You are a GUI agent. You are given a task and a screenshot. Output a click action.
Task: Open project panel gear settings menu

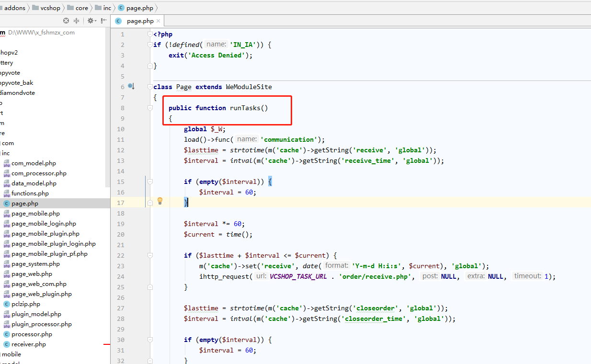pyautogui.click(x=91, y=21)
